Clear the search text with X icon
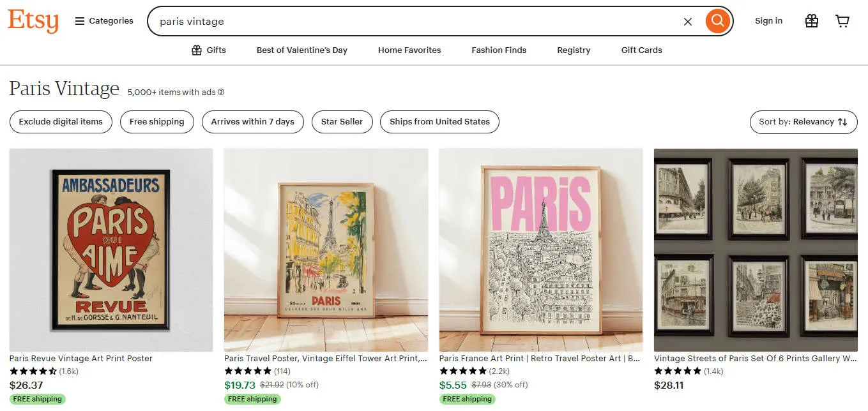 pyautogui.click(x=688, y=22)
